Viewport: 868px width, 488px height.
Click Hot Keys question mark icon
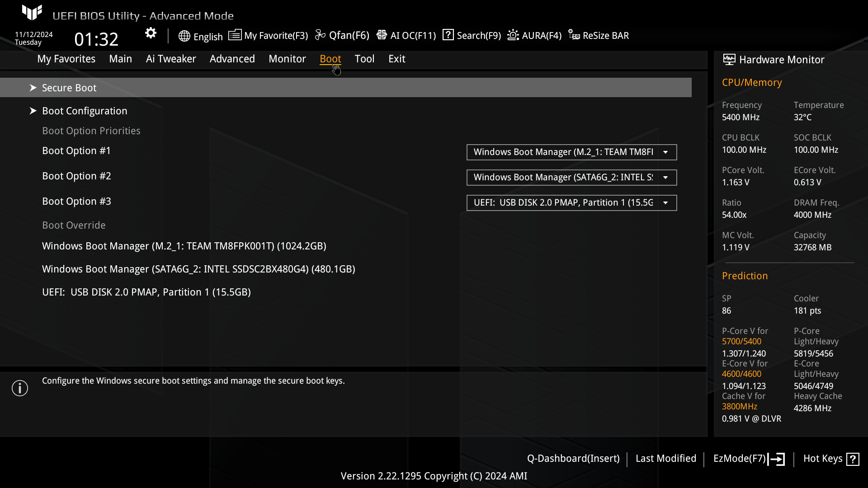coord(853,459)
